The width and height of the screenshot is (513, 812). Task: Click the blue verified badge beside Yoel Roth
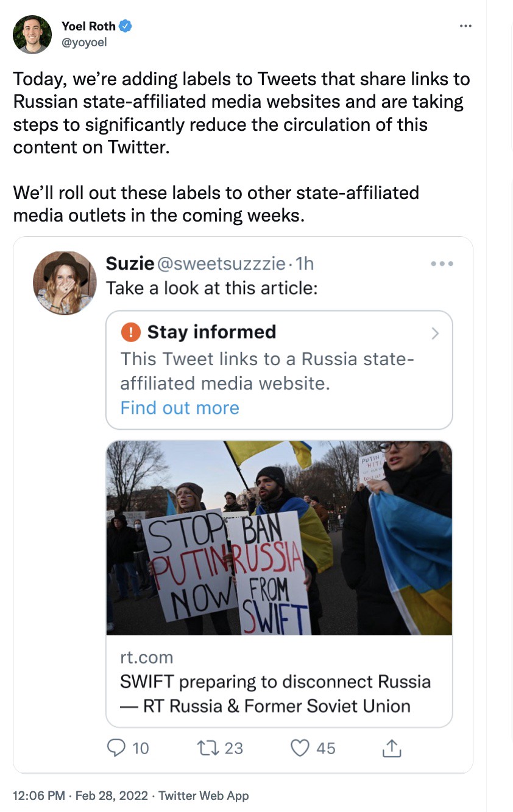pos(126,26)
